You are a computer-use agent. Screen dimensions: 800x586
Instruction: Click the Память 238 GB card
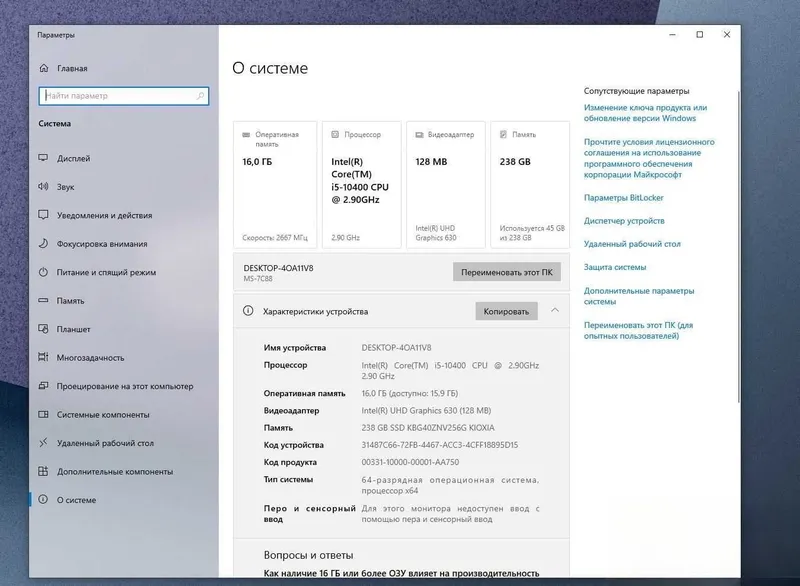pyautogui.click(x=530, y=185)
